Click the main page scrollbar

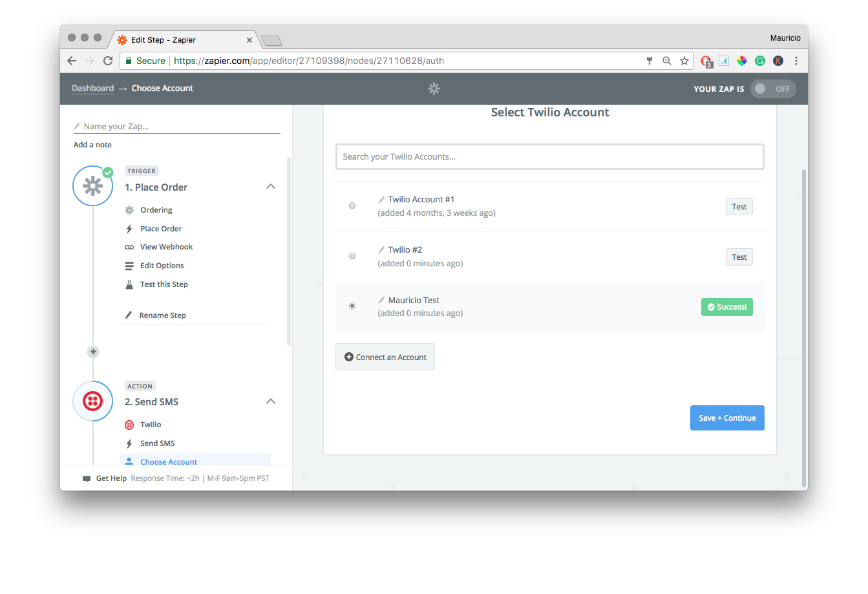pyautogui.click(x=804, y=328)
